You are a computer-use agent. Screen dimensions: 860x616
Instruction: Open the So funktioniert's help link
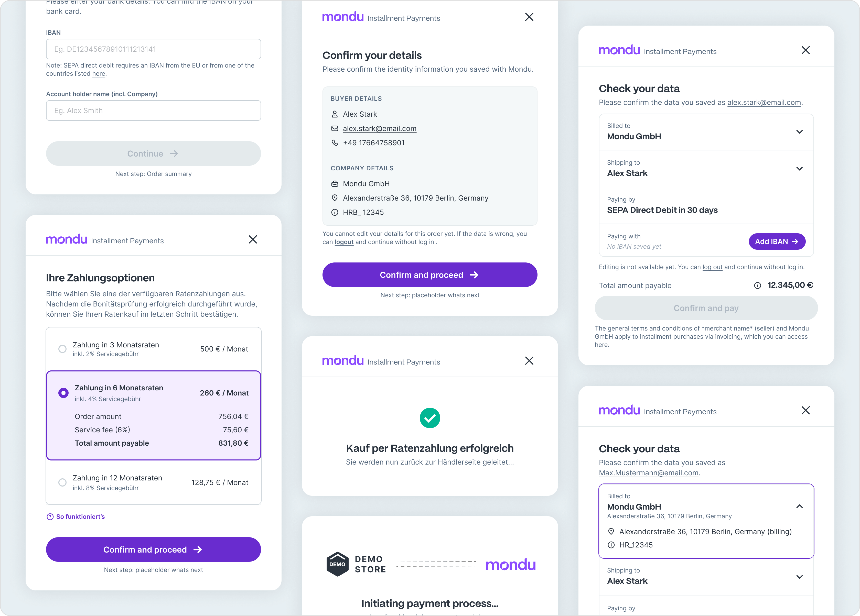point(80,517)
